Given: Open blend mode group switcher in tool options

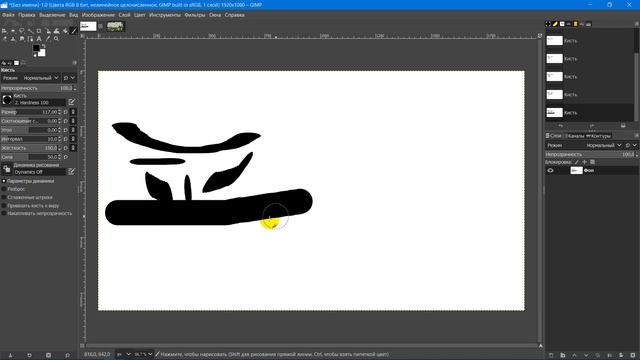Looking at the screenshot, I should click(x=69, y=78).
